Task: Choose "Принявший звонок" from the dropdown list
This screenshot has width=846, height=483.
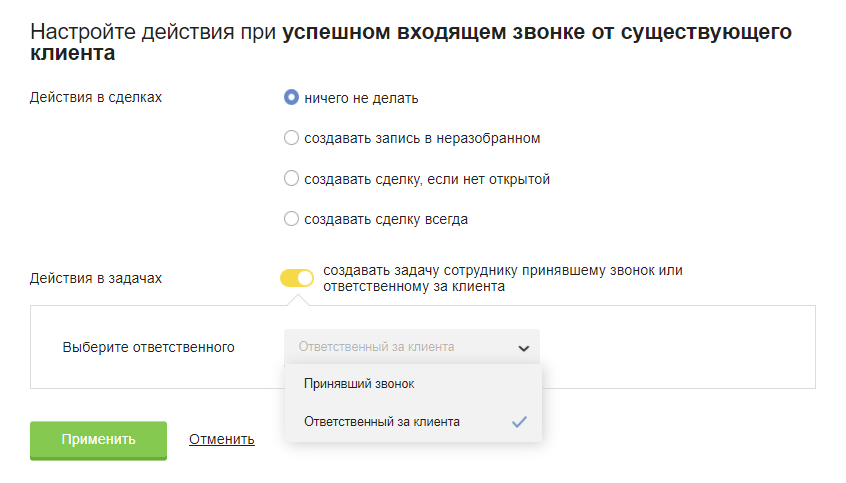Action: (359, 384)
